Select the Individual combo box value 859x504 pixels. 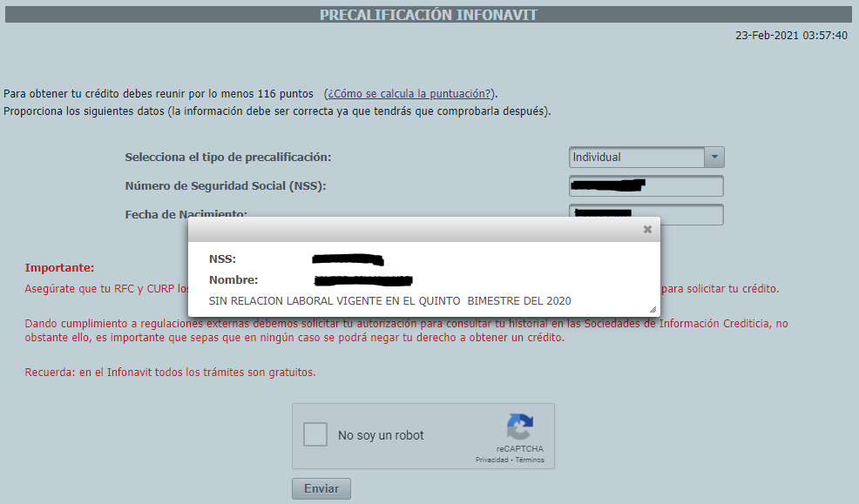[637, 157]
